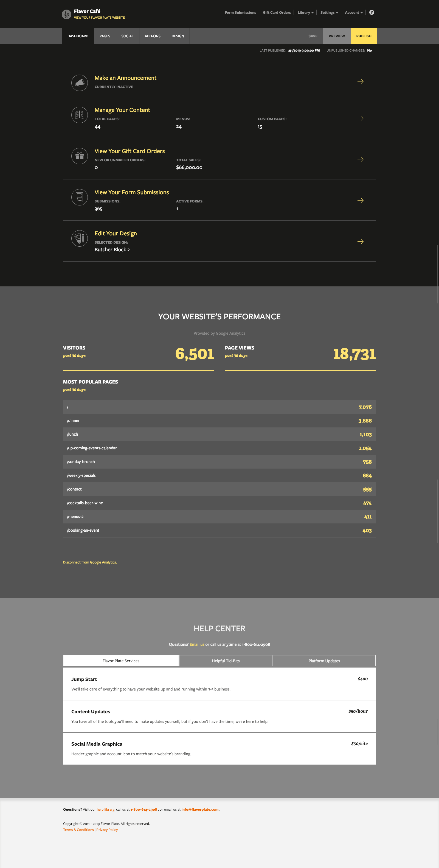Open the Account dropdown
The height and width of the screenshot is (868, 439).
[x=353, y=12]
